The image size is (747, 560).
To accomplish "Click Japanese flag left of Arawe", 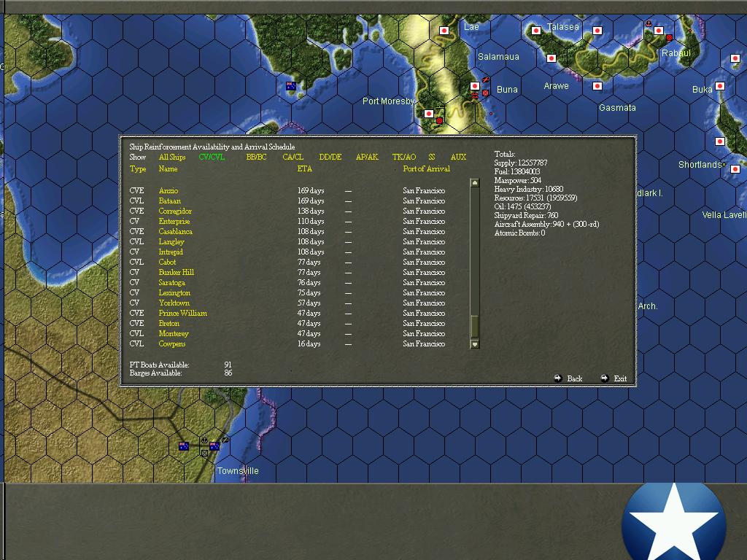I will [x=551, y=58].
